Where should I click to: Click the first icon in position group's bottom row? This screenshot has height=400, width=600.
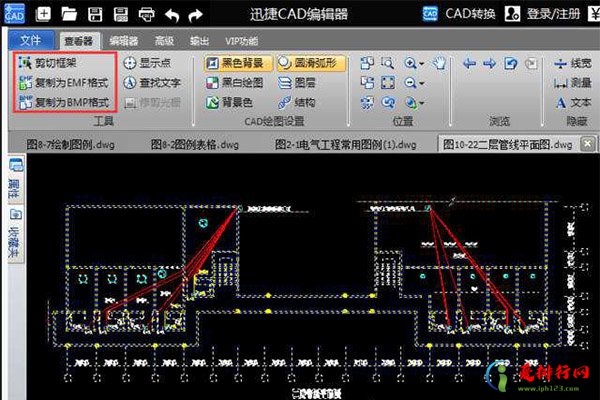click(x=367, y=103)
